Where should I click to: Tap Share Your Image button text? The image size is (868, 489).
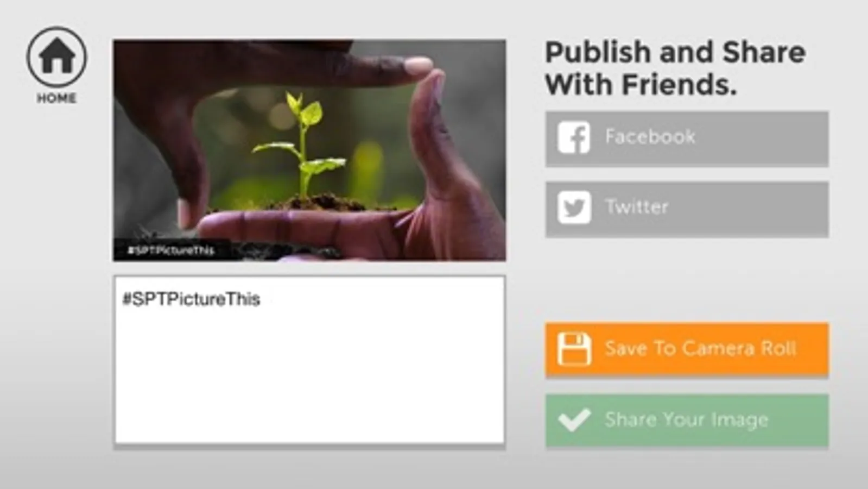(687, 419)
